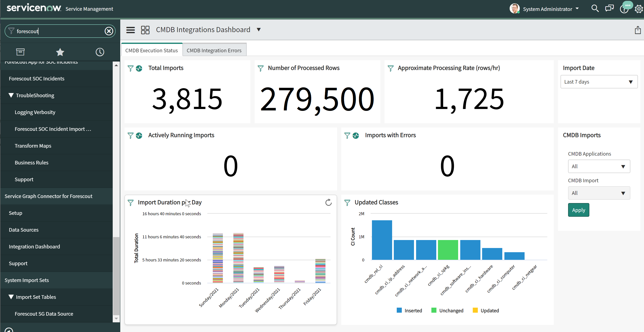This screenshot has width=644, height=332.
Task: Open the Integration Dashboard module
Action: (34, 247)
